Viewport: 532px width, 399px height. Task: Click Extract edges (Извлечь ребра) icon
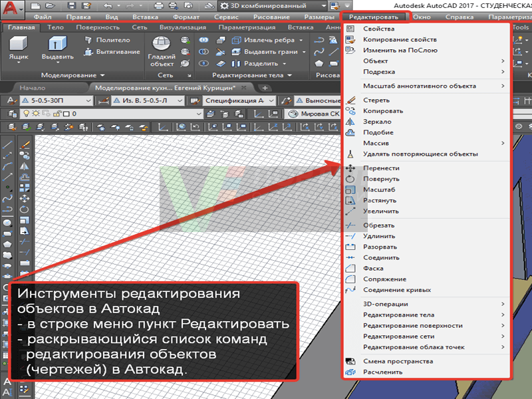236,41
